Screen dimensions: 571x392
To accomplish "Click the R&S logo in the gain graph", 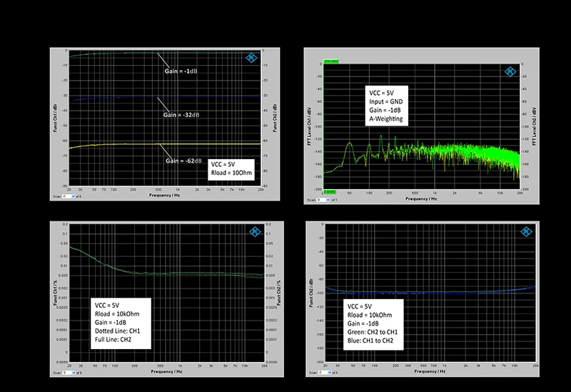I will pos(251,58).
